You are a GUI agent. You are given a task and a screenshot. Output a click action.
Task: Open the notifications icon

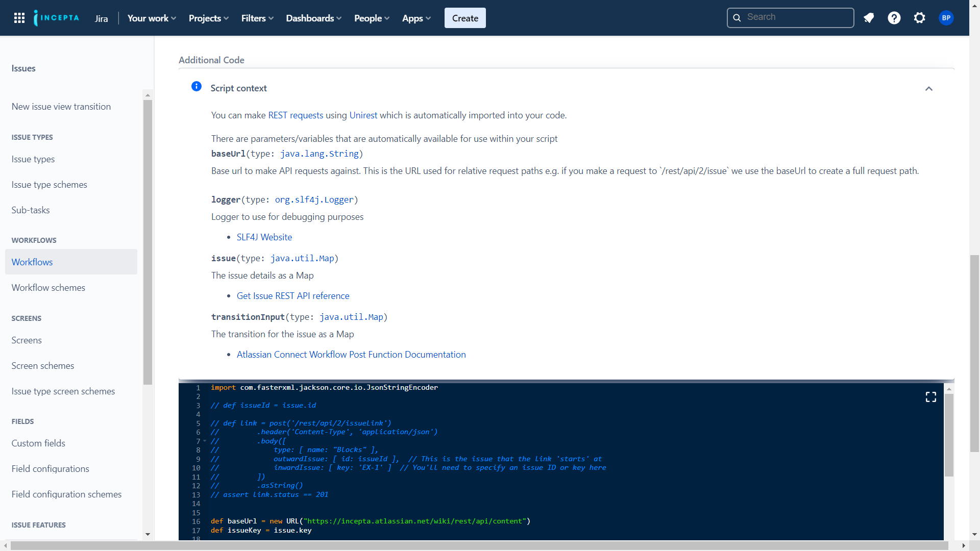869,18
